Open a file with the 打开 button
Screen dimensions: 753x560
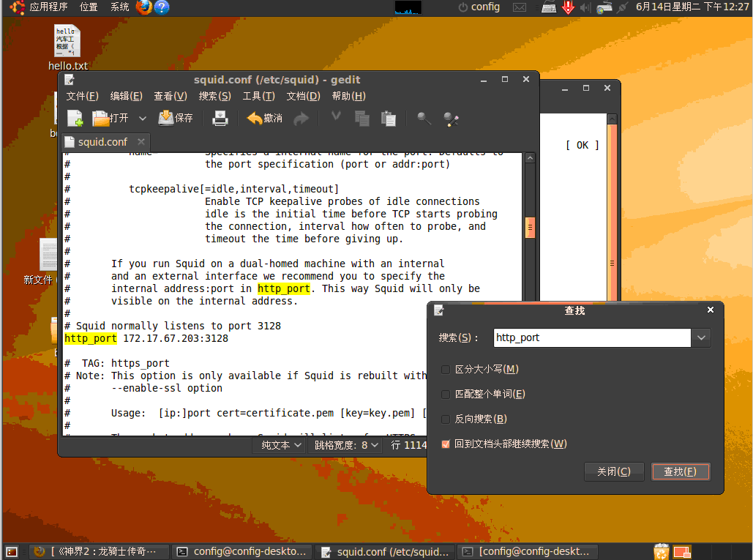point(110,118)
